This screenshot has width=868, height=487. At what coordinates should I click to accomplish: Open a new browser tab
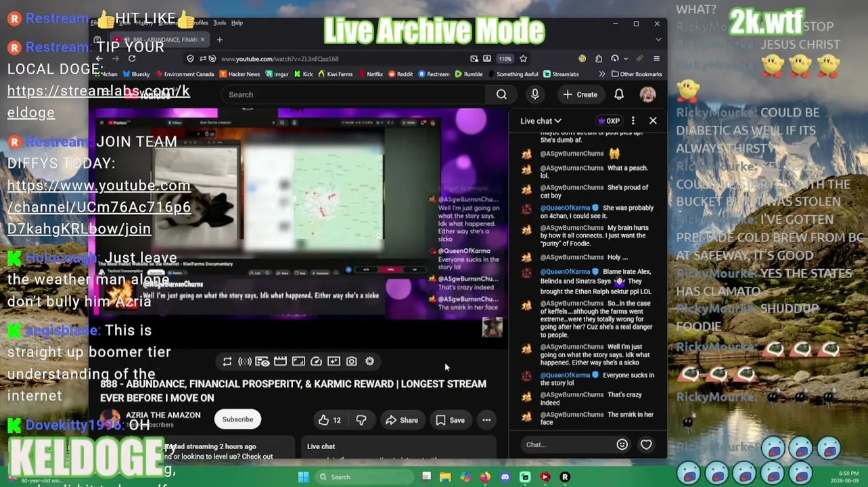click(219, 40)
